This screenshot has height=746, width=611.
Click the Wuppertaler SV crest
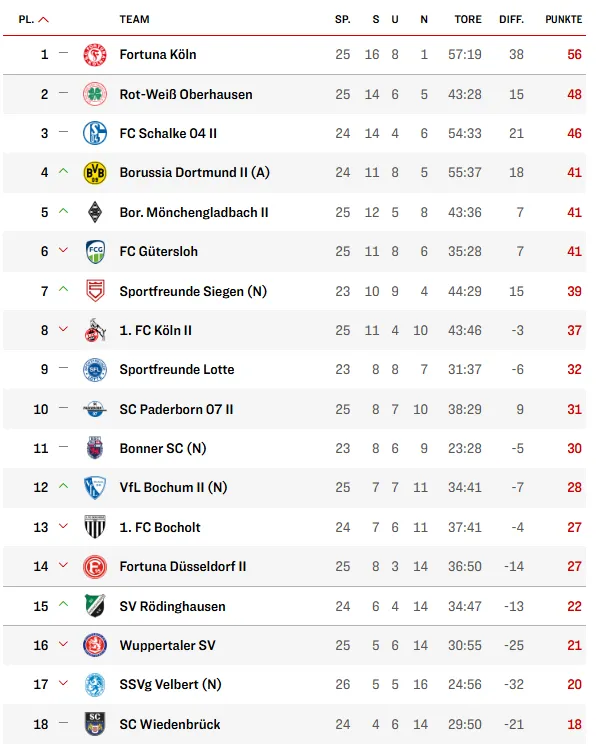pyautogui.click(x=95, y=645)
